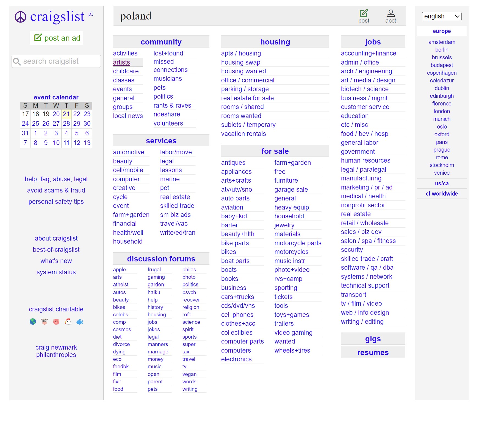Click the craigslist peace sign logo
The image size is (504, 427).
coord(20,17)
